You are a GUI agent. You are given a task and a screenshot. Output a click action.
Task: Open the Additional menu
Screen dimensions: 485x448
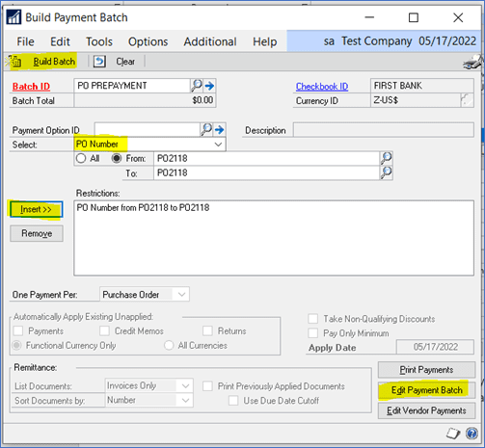210,41
